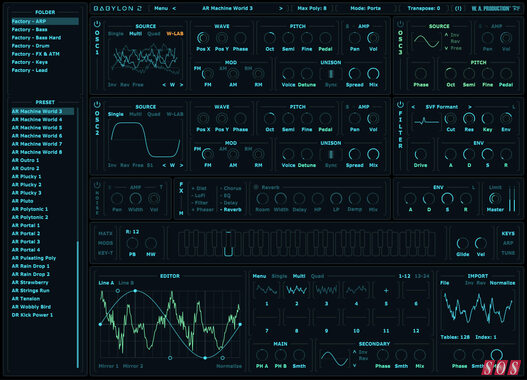Click the ARP button in Keys section
527x380 pixels.
coord(508,243)
